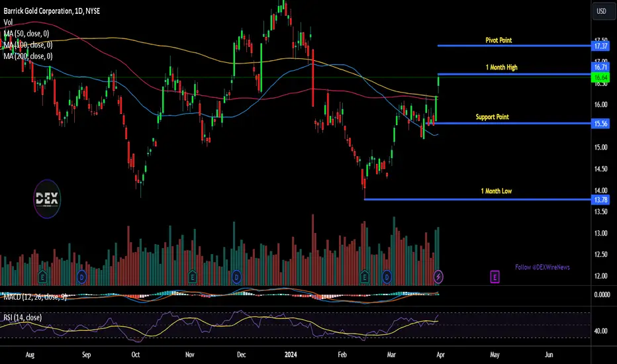This screenshot has height=364, width=617.
Task: Click the Pivot Point line label
Action: point(498,40)
